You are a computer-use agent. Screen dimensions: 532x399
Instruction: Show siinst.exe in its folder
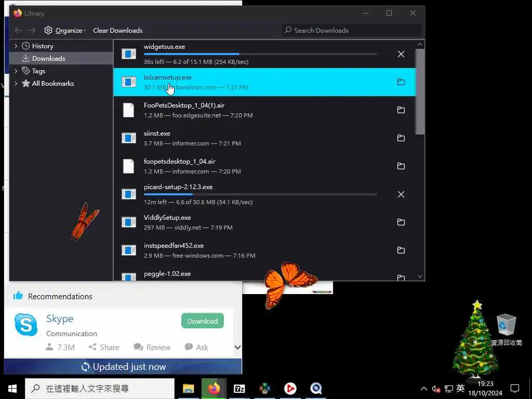tap(401, 138)
